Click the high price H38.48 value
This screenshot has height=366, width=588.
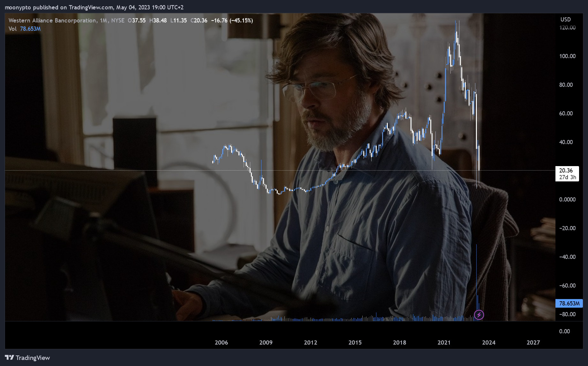(x=158, y=20)
